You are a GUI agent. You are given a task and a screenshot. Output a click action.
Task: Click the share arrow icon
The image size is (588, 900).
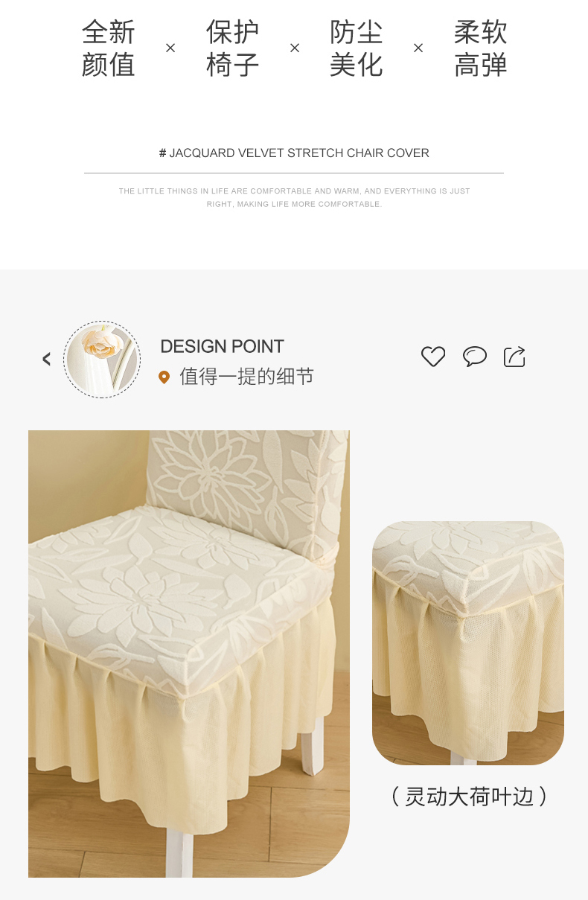tap(514, 357)
